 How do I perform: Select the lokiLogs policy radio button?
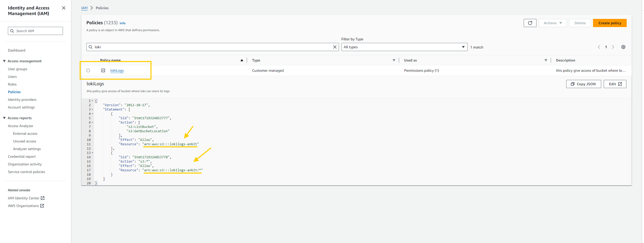pyautogui.click(x=88, y=70)
